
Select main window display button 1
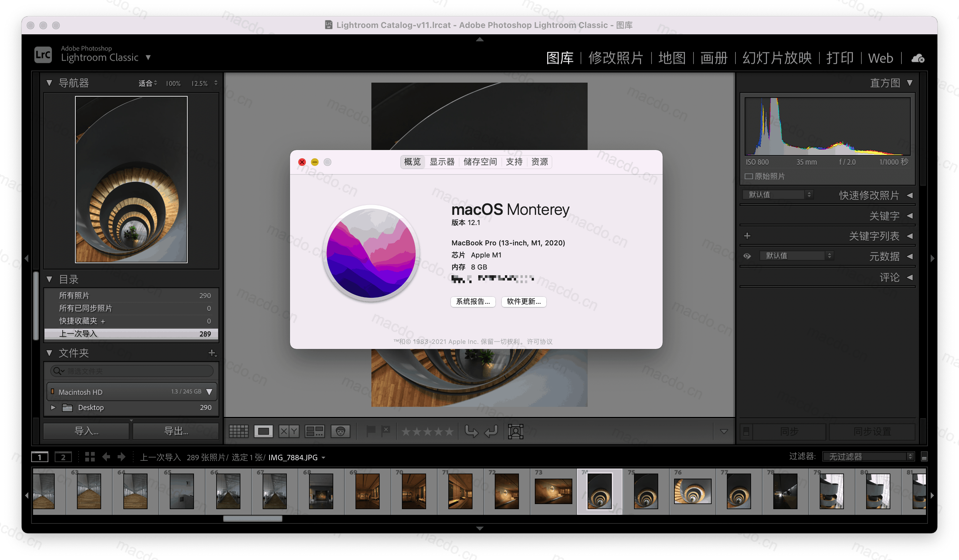pos(39,457)
